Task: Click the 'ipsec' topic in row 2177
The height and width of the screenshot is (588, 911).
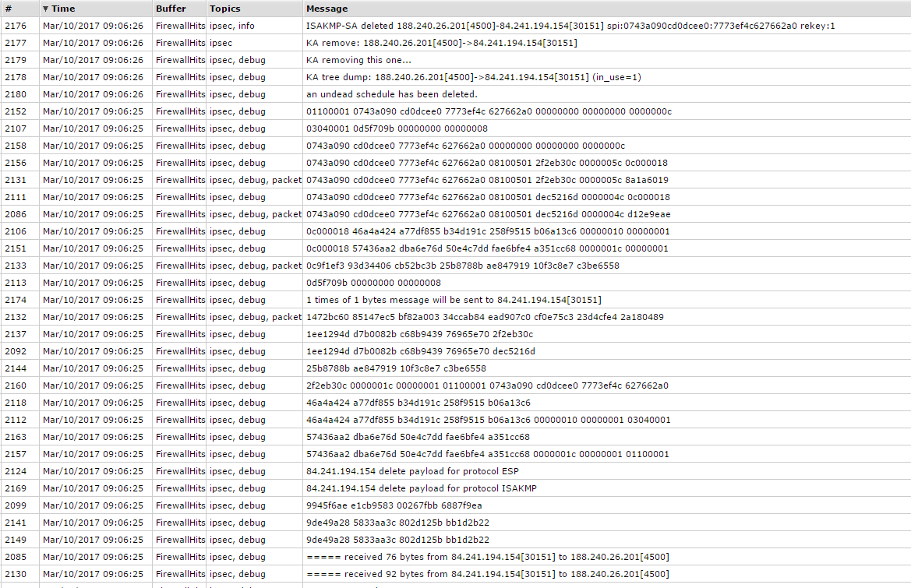Action: click(221, 43)
